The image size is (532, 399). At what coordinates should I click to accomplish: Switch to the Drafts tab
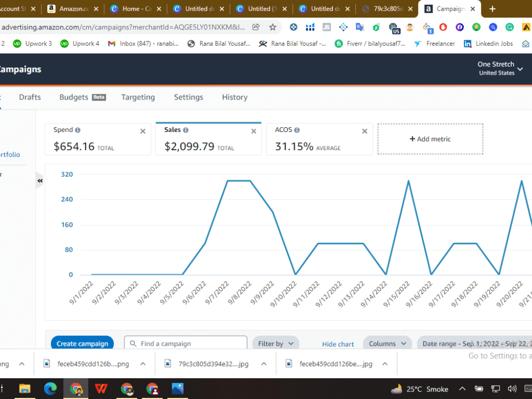click(30, 97)
